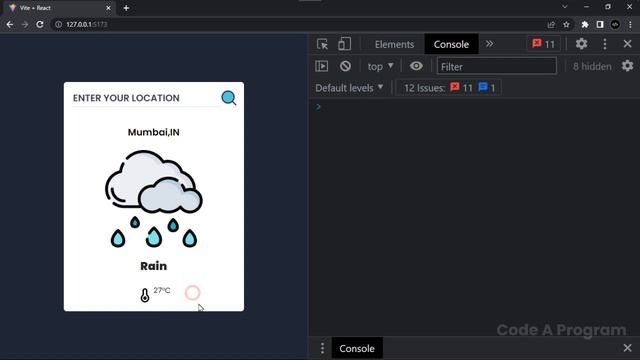
Task: Reload the page
Action: [x=40, y=24]
